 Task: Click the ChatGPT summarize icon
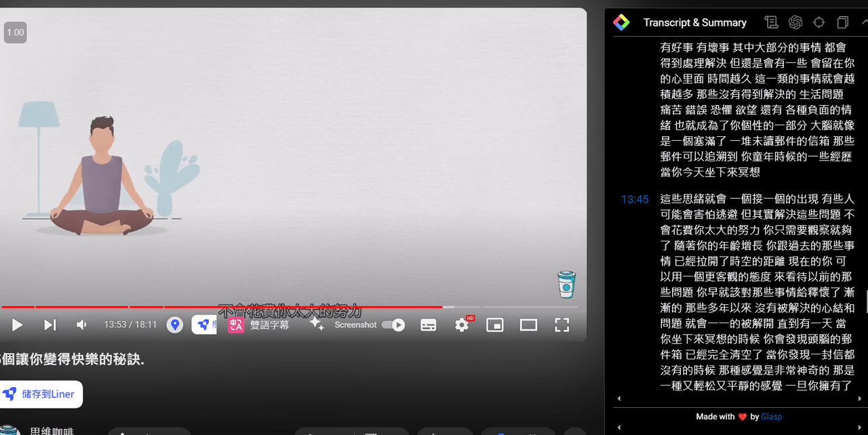[x=795, y=22]
